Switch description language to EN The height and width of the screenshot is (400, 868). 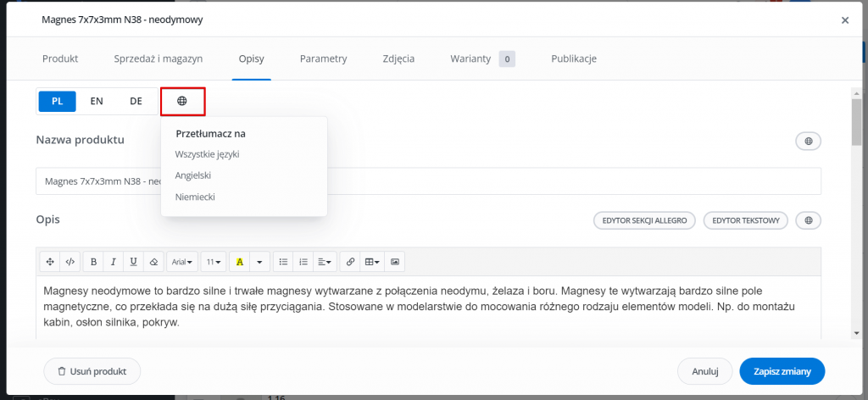click(x=97, y=101)
